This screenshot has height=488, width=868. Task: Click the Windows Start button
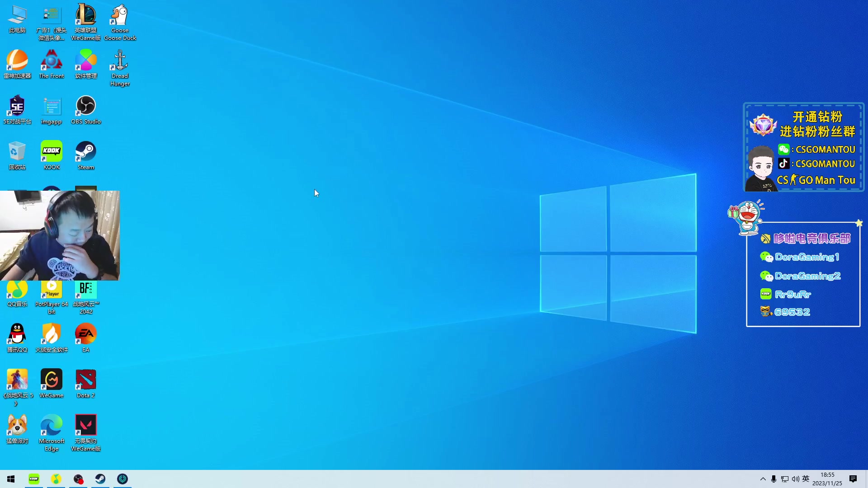click(x=11, y=479)
